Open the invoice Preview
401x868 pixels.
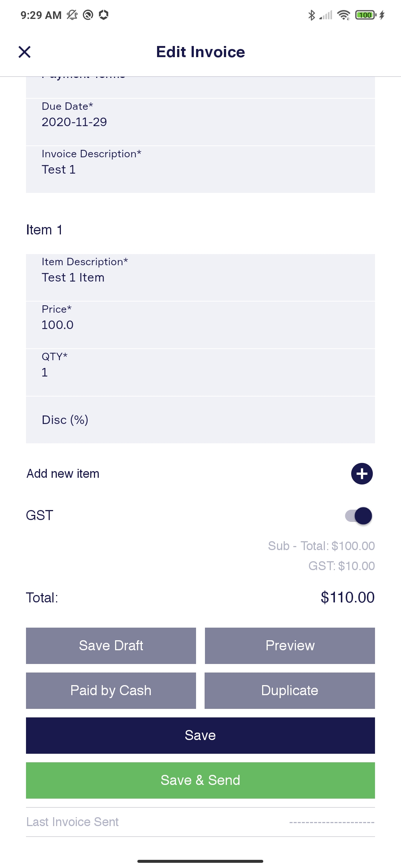290,646
